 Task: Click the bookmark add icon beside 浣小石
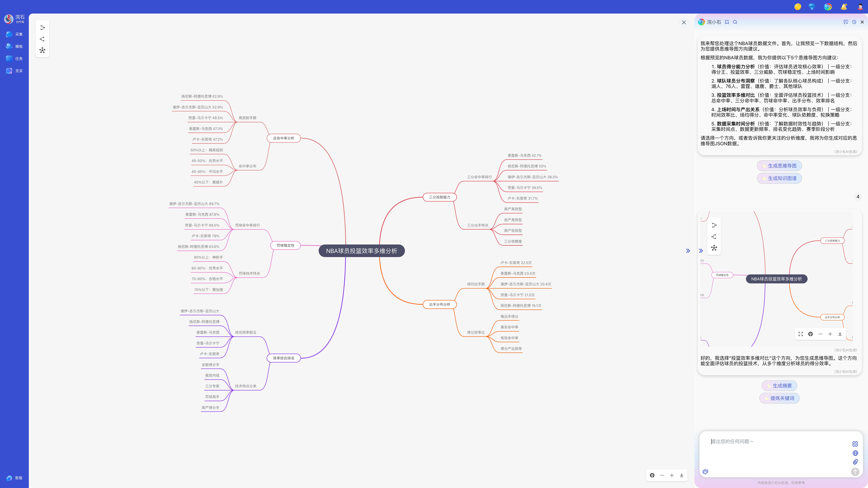[727, 22]
